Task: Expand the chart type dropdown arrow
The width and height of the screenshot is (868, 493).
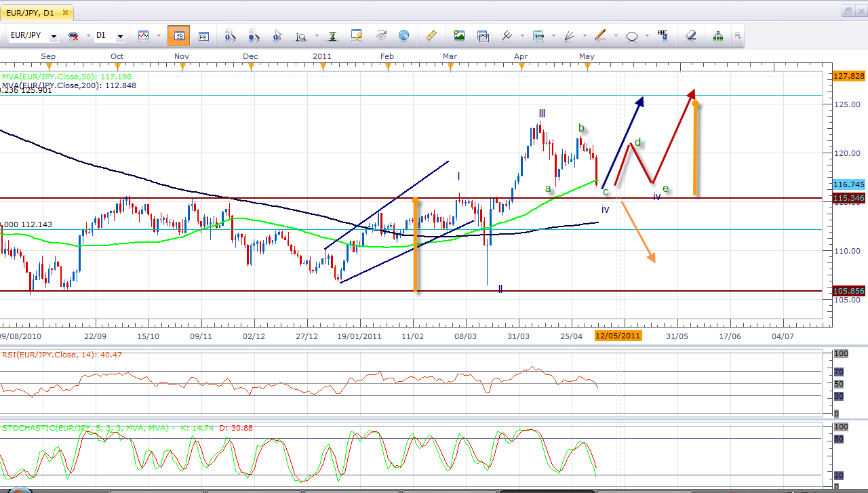Action: click(159, 36)
